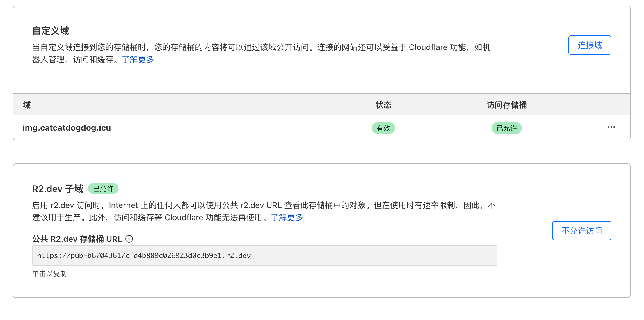Click the 不允许访问 button
This screenshot has width=644, height=320.
click(x=581, y=231)
